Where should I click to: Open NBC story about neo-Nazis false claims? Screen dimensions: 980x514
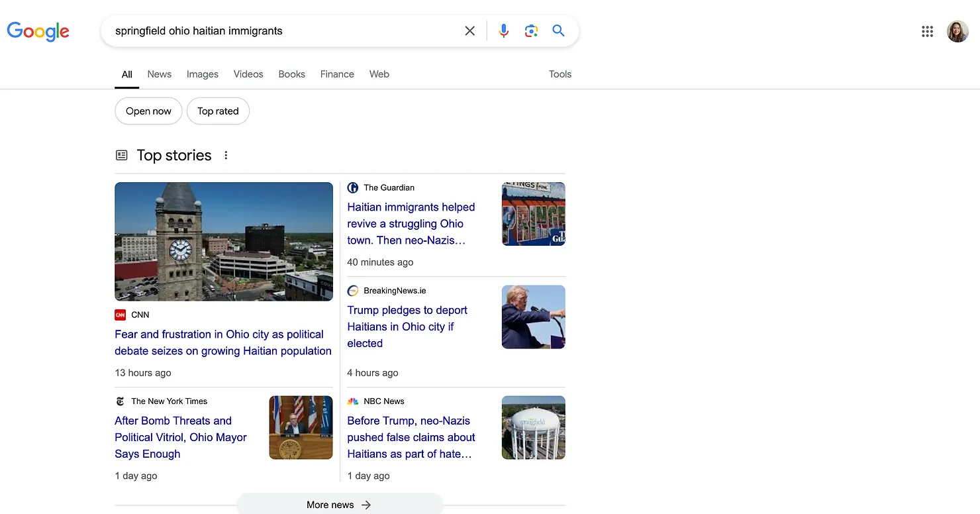point(411,437)
